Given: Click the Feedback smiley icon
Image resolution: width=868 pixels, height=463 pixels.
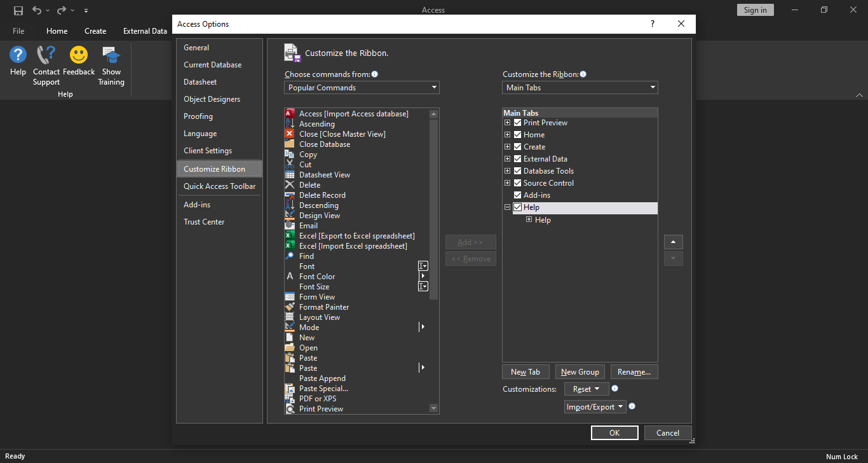Looking at the screenshot, I should click(79, 55).
